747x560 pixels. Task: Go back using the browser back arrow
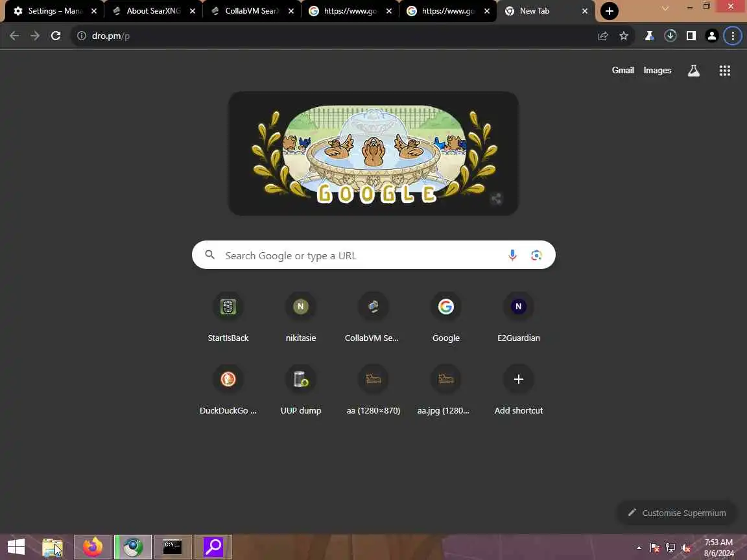[14, 36]
